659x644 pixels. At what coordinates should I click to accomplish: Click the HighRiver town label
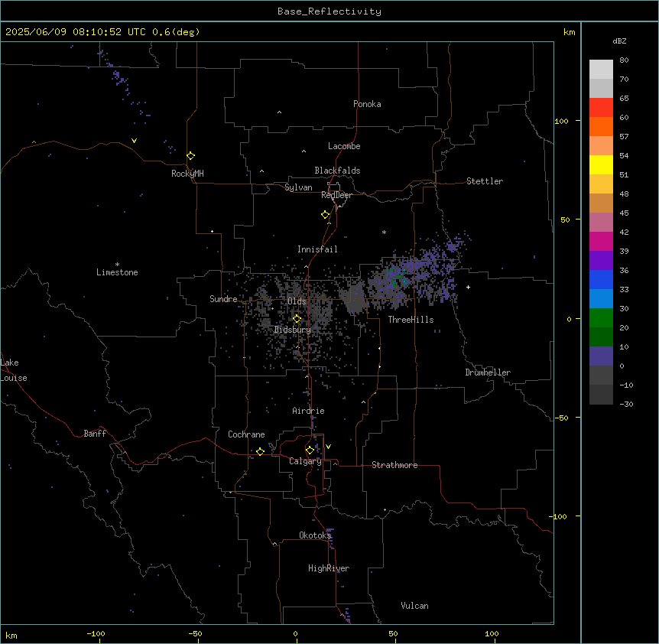coord(329,568)
